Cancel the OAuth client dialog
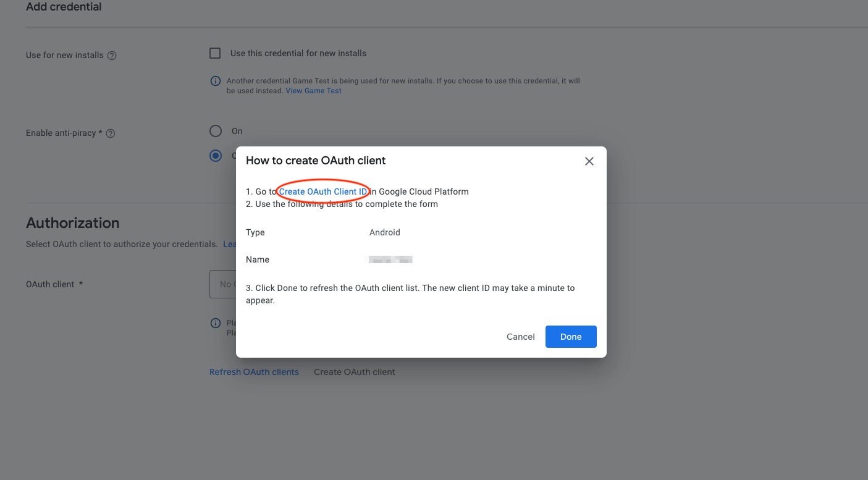Image resolution: width=868 pixels, height=480 pixels. click(521, 337)
